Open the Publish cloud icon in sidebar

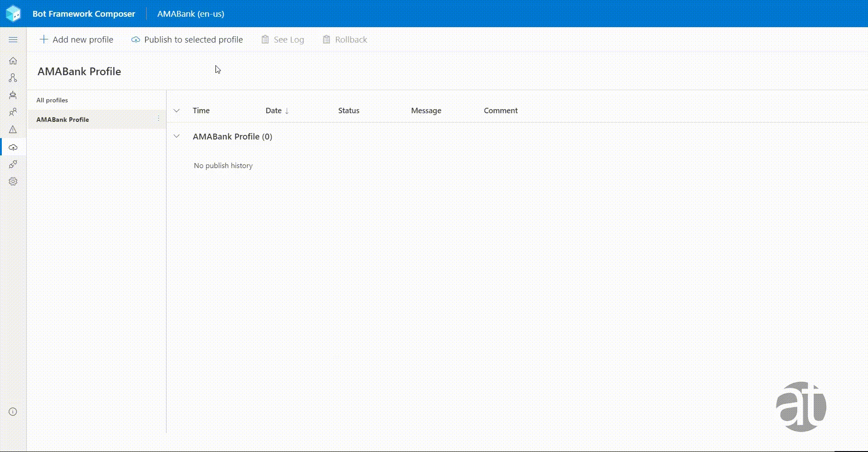(13, 147)
